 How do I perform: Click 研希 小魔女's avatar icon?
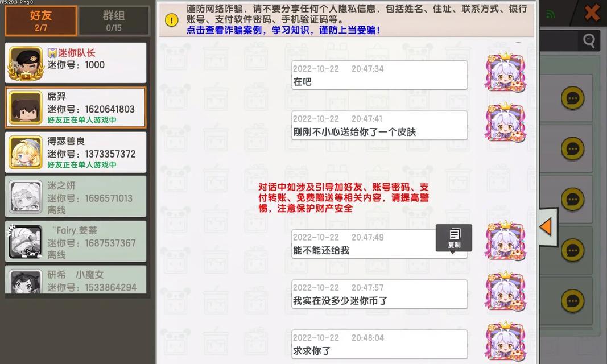tap(26, 282)
